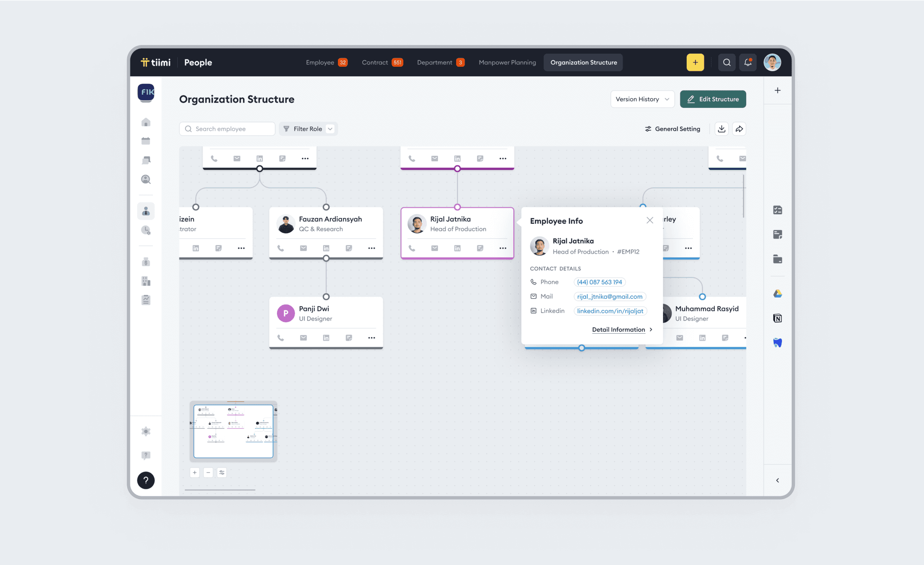Click LinkedIn icon on Rijal Jatnika card
Viewport: 924px width, 565px height.
tap(457, 248)
